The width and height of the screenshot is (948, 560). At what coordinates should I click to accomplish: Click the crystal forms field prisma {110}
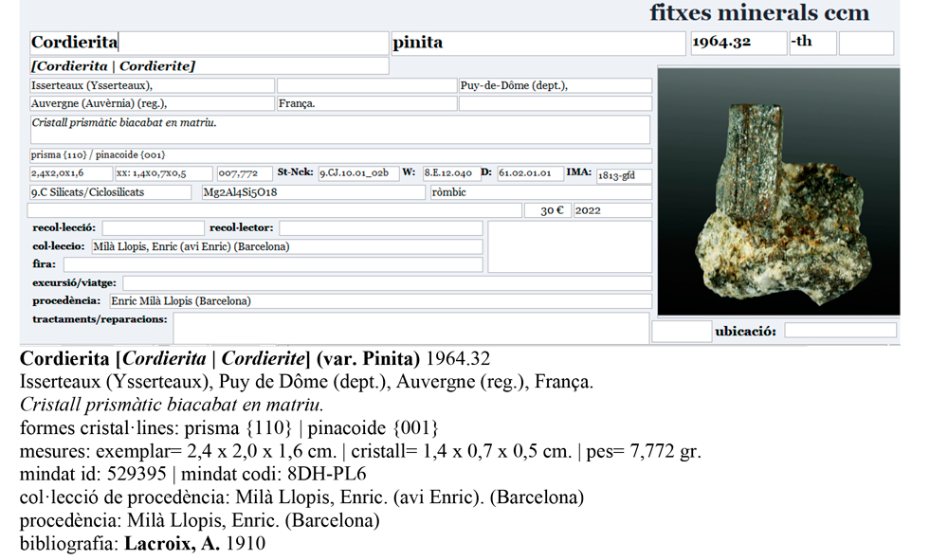[340, 155]
